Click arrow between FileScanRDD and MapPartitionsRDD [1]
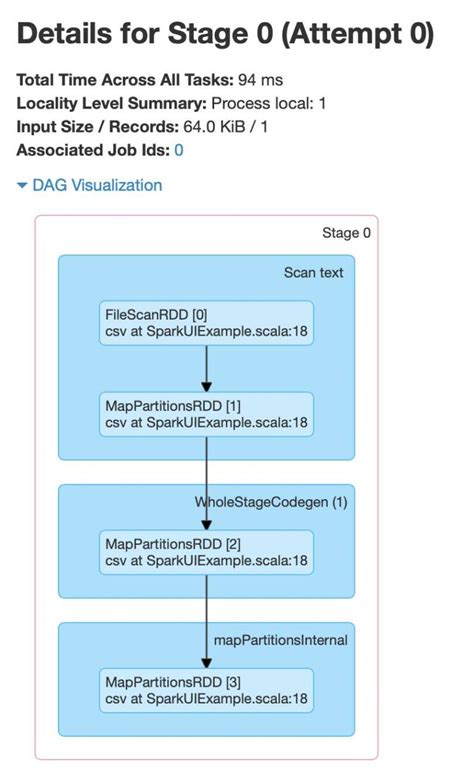Image resolution: width=474 pixels, height=783 pixels. pyautogui.click(x=206, y=369)
